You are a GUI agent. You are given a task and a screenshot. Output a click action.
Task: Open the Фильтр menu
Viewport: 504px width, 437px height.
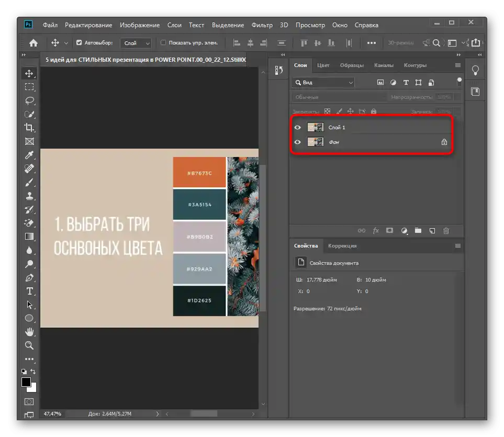coord(262,25)
